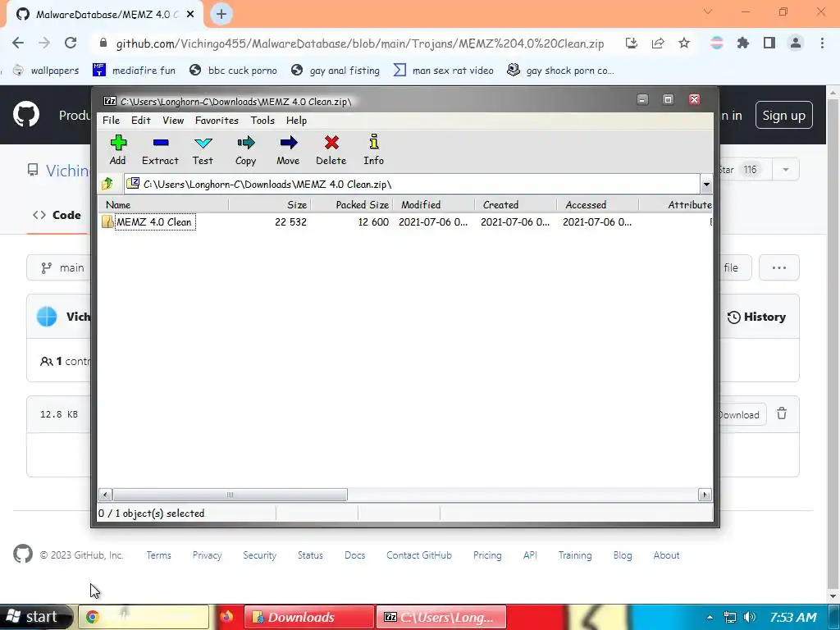
Task: Sort list by Name column header
Action: pos(163,204)
